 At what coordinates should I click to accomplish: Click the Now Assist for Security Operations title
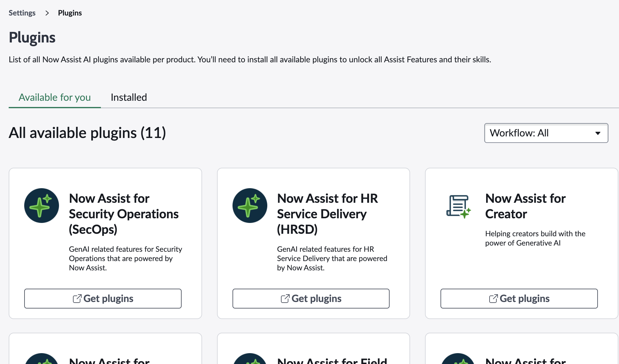tap(124, 214)
